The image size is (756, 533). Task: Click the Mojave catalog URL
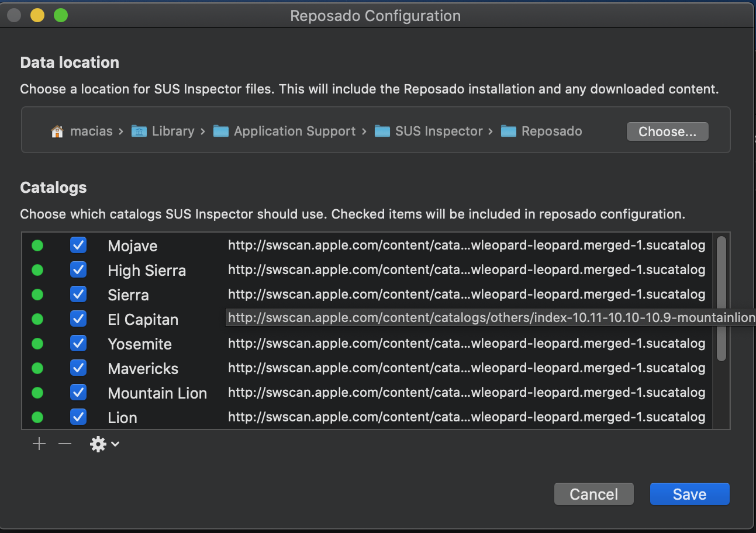point(467,245)
